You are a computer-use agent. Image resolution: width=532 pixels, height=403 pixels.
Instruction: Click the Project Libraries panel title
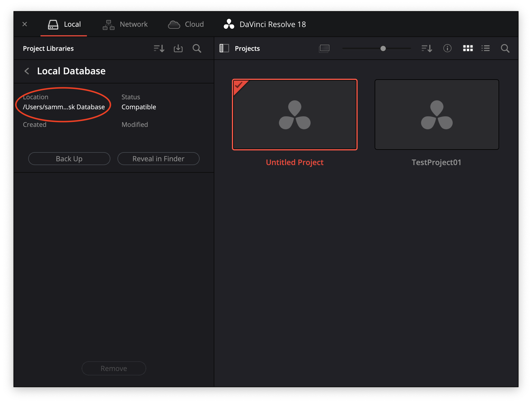coord(48,48)
